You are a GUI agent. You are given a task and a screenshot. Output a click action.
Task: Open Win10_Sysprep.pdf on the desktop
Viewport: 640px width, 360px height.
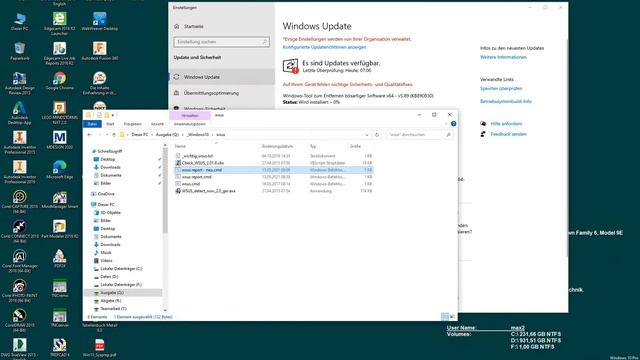pos(100,348)
